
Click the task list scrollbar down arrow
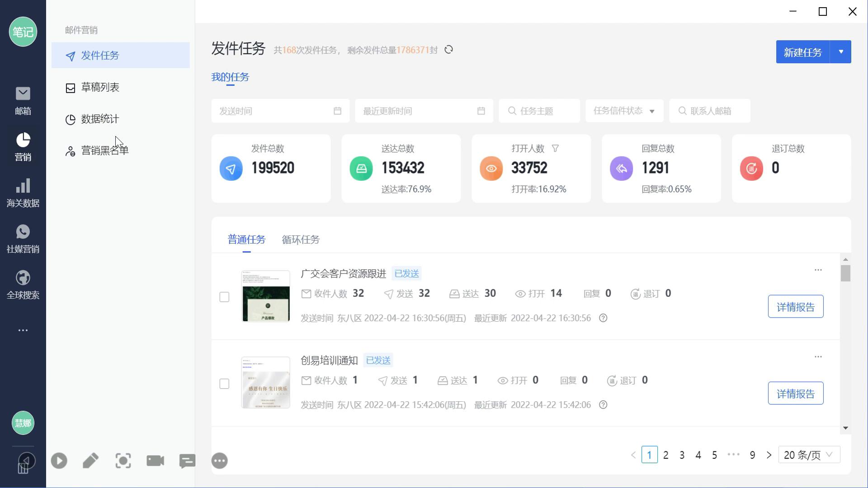click(845, 428)
